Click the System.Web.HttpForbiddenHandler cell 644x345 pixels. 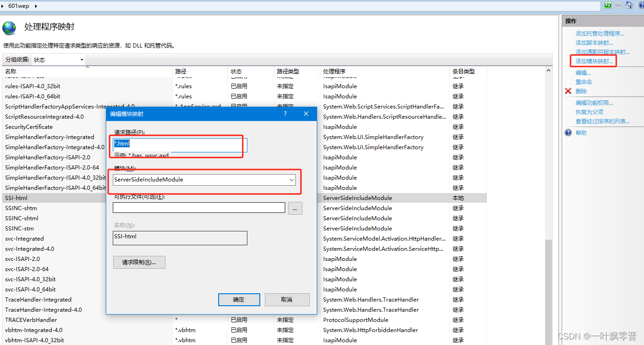pyautogui.click(x=370, y=330)
